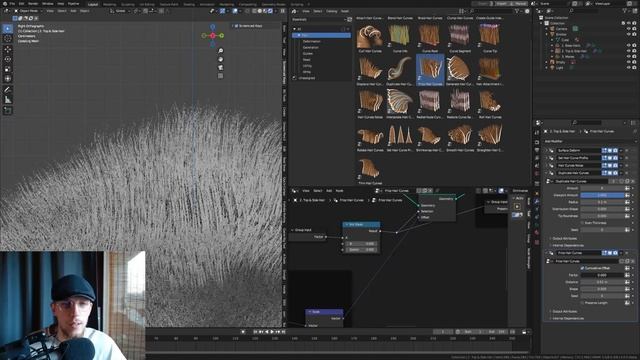
Task: Click the viewport zoom magnifier icon
Action: [220, 51]
